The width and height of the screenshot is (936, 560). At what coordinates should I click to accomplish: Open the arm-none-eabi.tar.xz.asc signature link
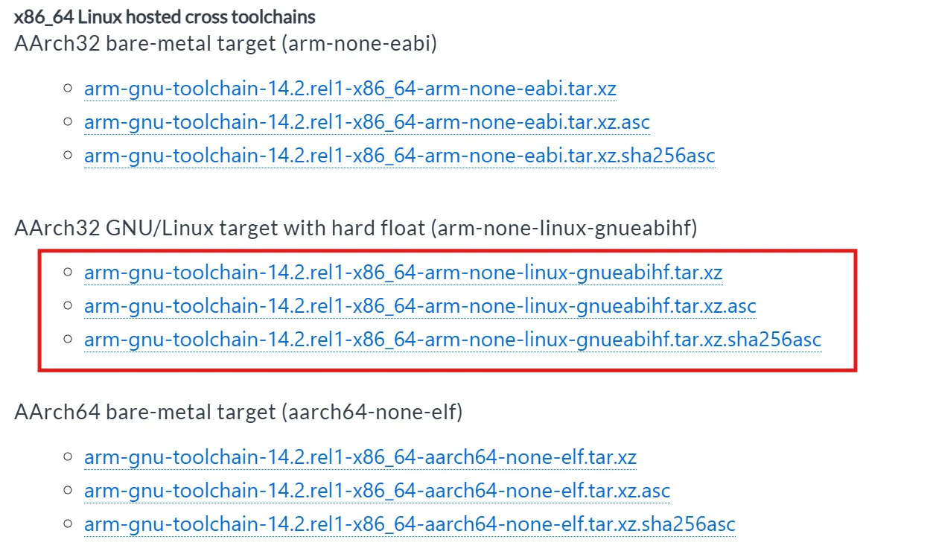[366, 122]
